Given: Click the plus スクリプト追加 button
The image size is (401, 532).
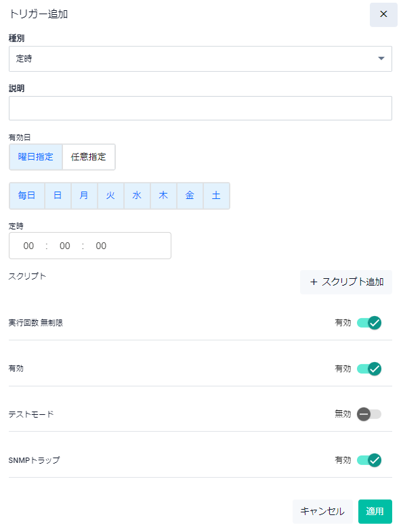Looking at the screenshot, I should click(346, 282).
